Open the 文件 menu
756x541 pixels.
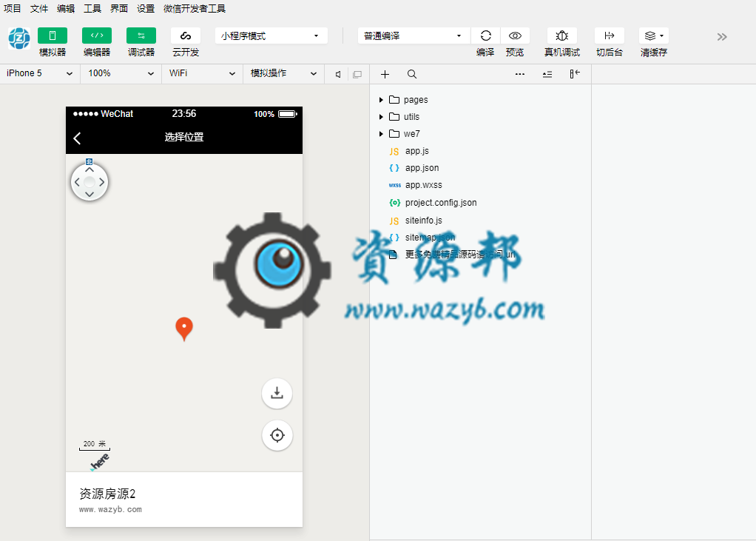coord(39,9)
